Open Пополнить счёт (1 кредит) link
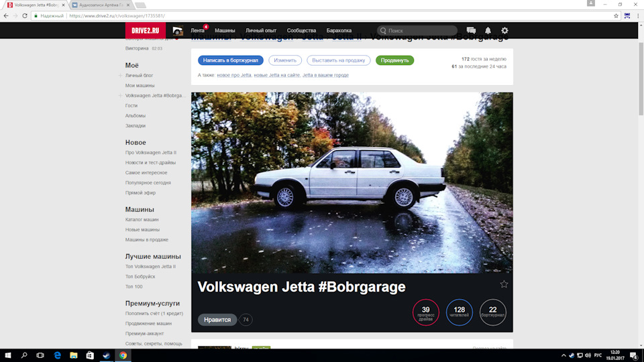 154,314
